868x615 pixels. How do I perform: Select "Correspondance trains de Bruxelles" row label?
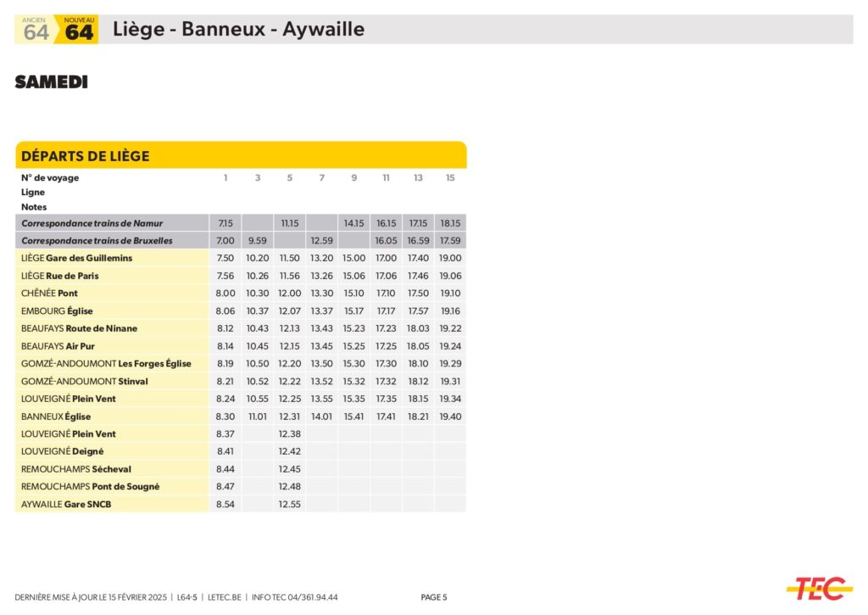[x=97, y=241]
